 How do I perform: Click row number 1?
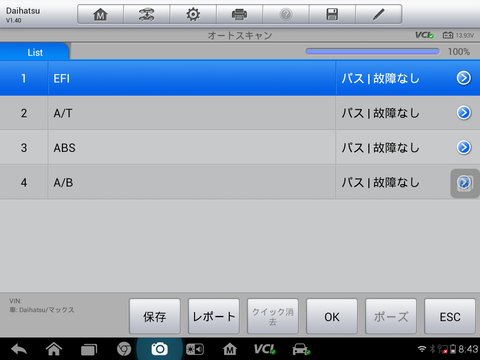pos(24,79)
